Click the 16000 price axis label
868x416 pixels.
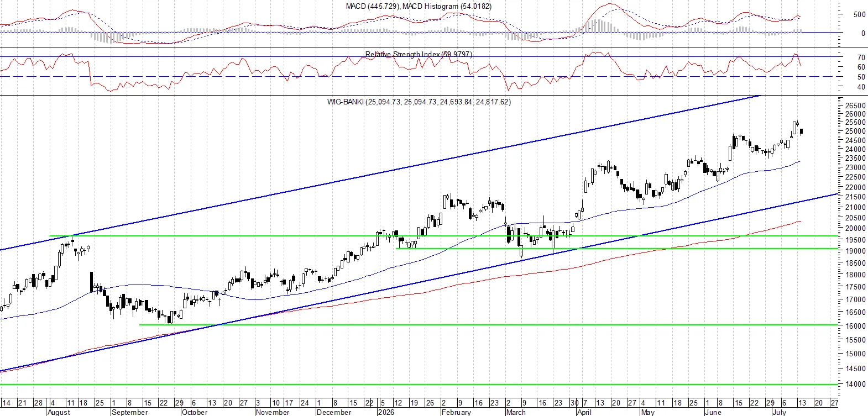pos(855,326)
